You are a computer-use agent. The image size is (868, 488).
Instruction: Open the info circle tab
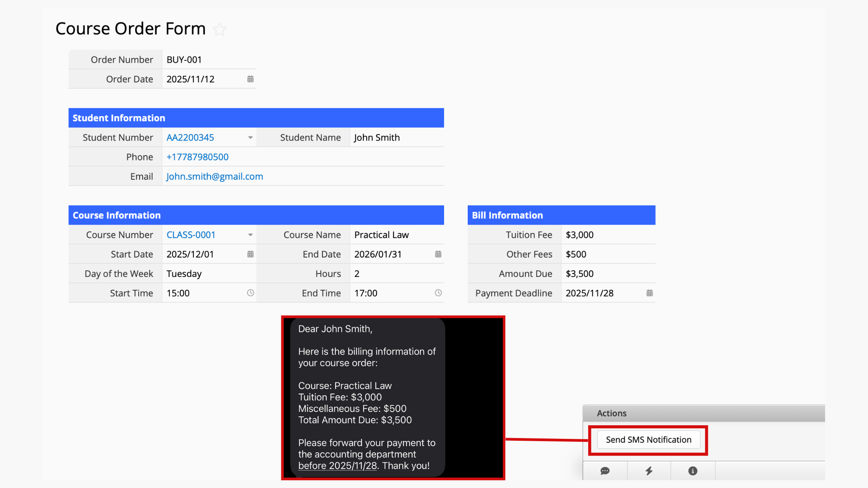point(693,471)
